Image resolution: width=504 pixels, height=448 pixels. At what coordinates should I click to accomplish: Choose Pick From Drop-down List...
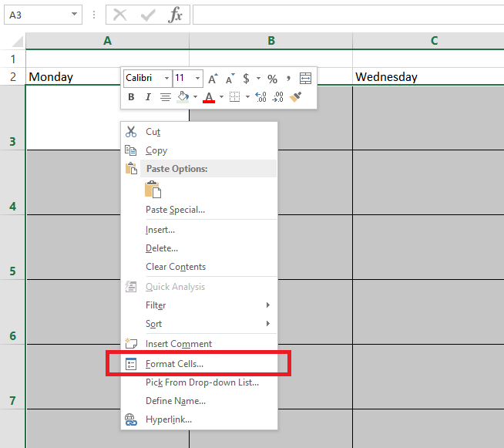pyautogui.click(x=199, y=382)
